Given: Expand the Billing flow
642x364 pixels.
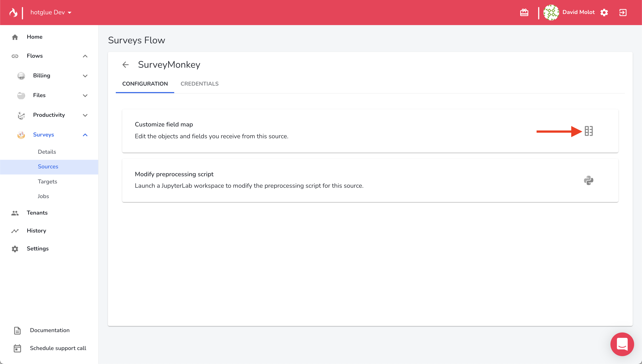Looking at the screenshot, I should [x=85, y=76].
